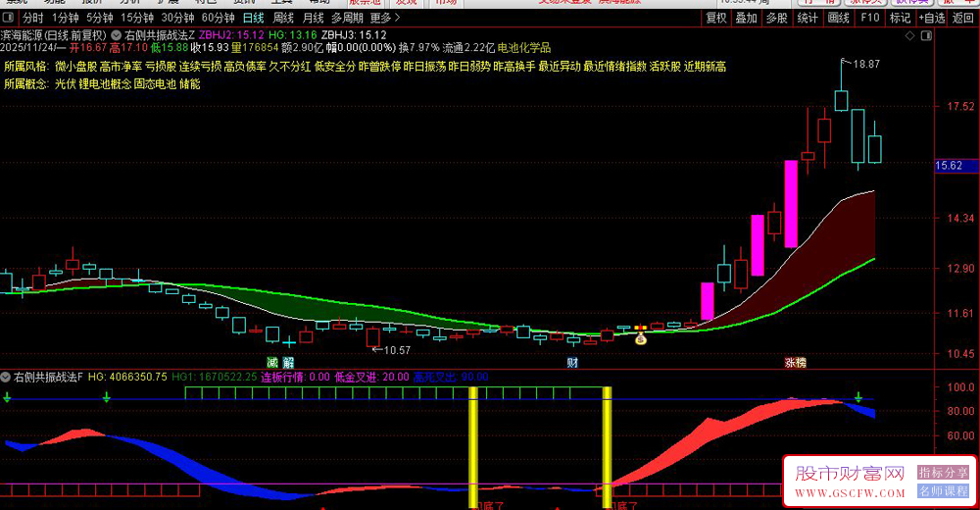Click the F10 company info button
Image resolution: width=980 pixels, height=510 pixels.
868,18
